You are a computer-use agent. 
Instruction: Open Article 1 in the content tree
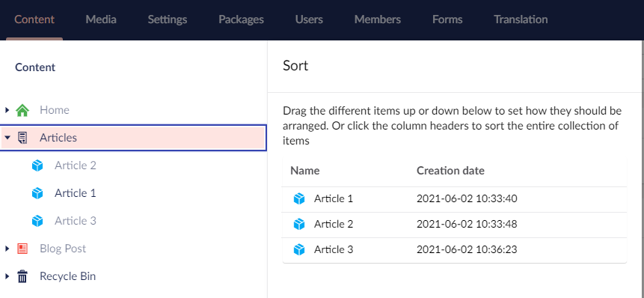76,193
